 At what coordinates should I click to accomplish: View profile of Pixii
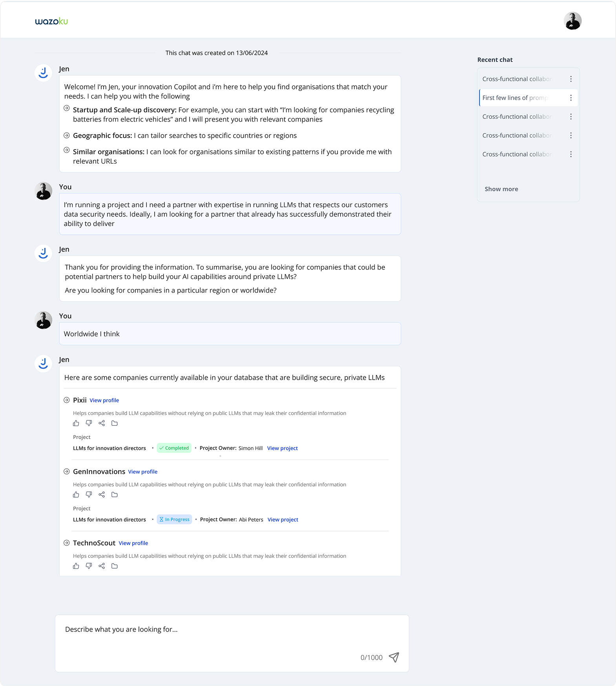pyautogui.click(x=104, y=400)
